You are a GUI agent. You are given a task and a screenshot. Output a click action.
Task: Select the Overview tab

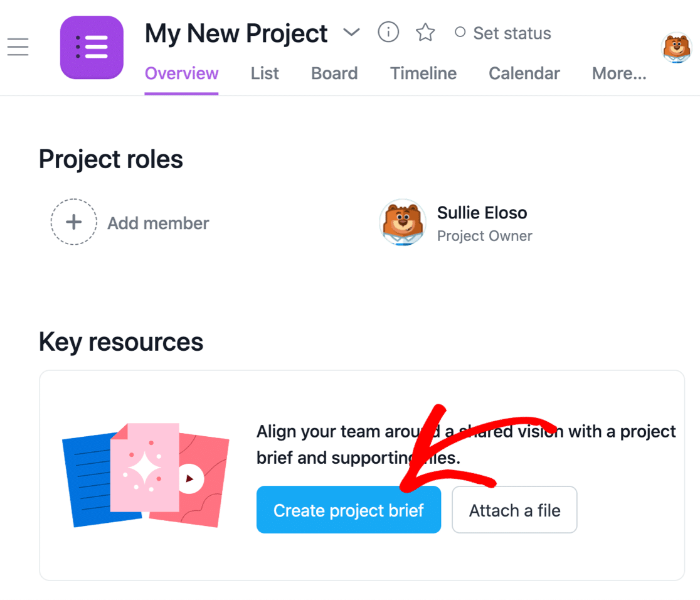[x=181, y=73]
